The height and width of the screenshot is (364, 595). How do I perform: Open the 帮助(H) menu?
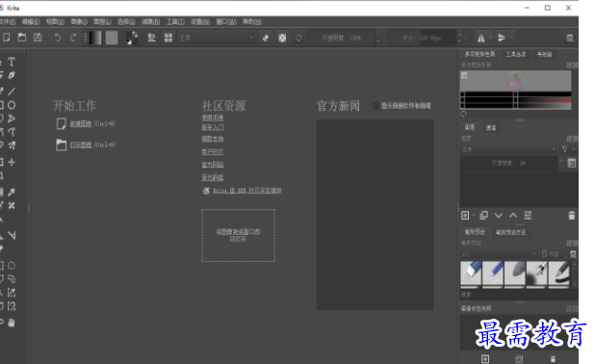click(252, 21)
